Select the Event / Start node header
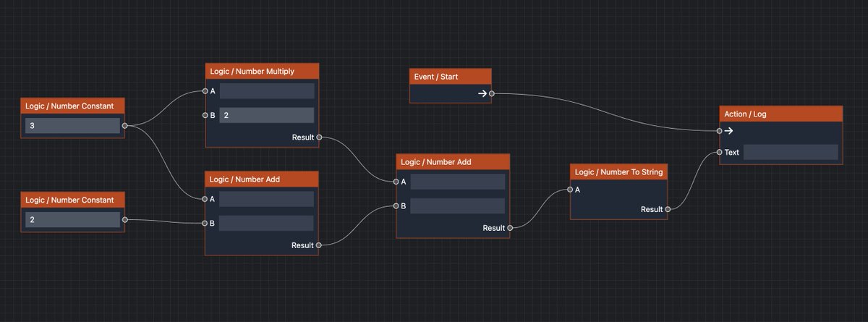The width and height of the screenshot is (868, 322). (x=451, y=76)
